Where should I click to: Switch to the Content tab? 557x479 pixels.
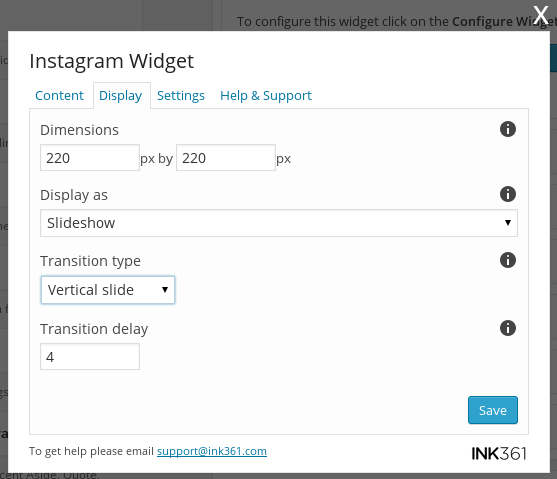[x=59, y=96]
